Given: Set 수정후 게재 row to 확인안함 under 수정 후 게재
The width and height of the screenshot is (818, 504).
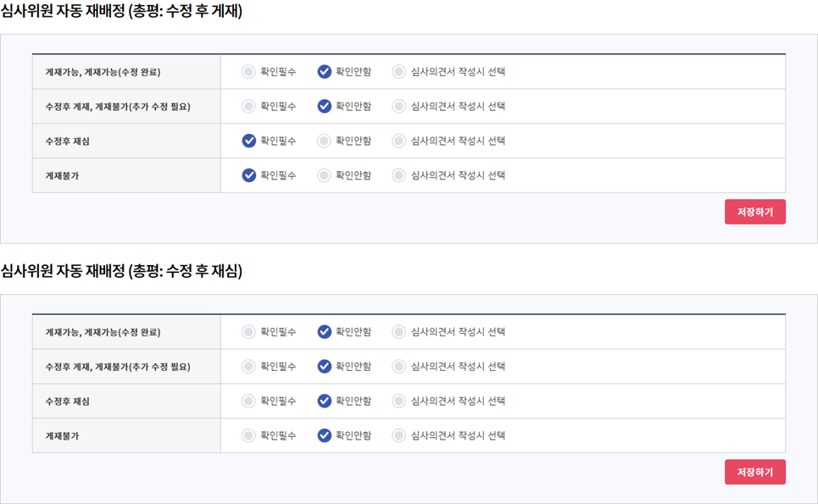Looking at the screenshot, I should (x=324, y=107).
